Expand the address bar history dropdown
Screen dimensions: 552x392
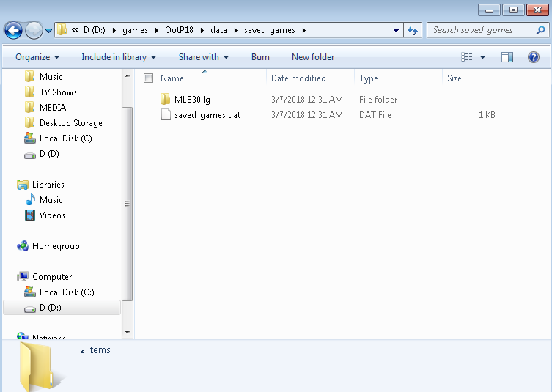pos(396,30)
